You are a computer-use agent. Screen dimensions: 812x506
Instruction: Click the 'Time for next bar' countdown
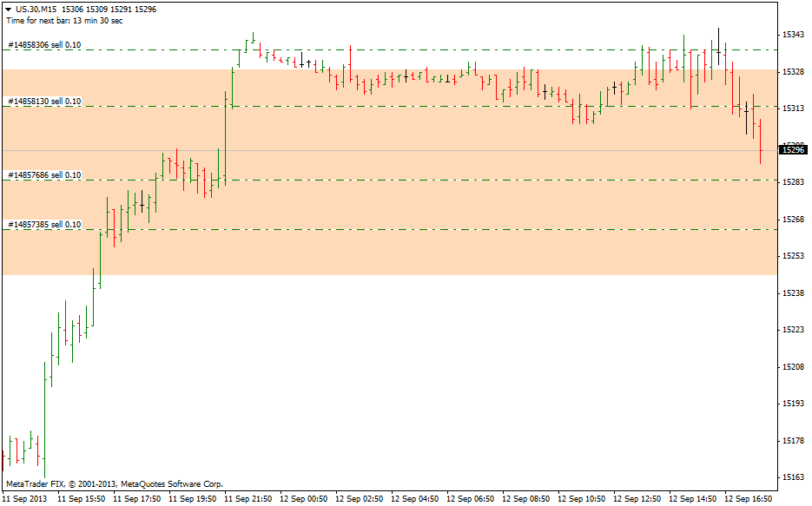[x=64, y=20]
